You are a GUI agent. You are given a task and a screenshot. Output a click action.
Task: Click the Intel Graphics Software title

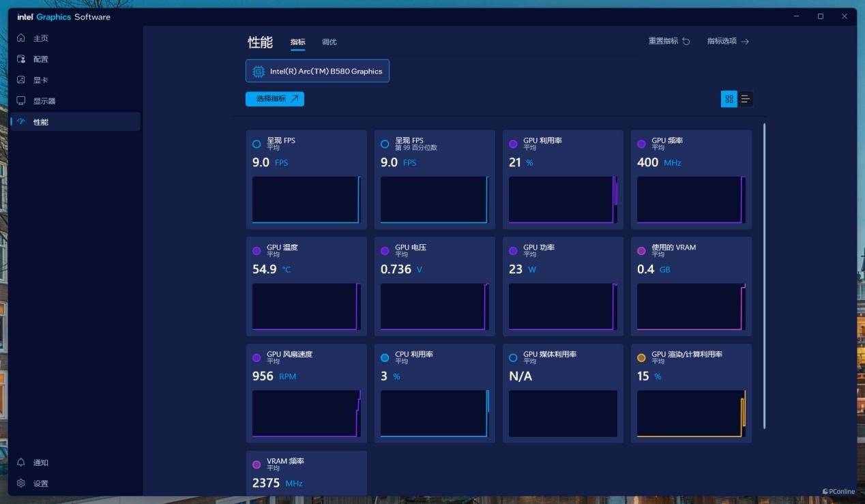click(x=63, y=17)
